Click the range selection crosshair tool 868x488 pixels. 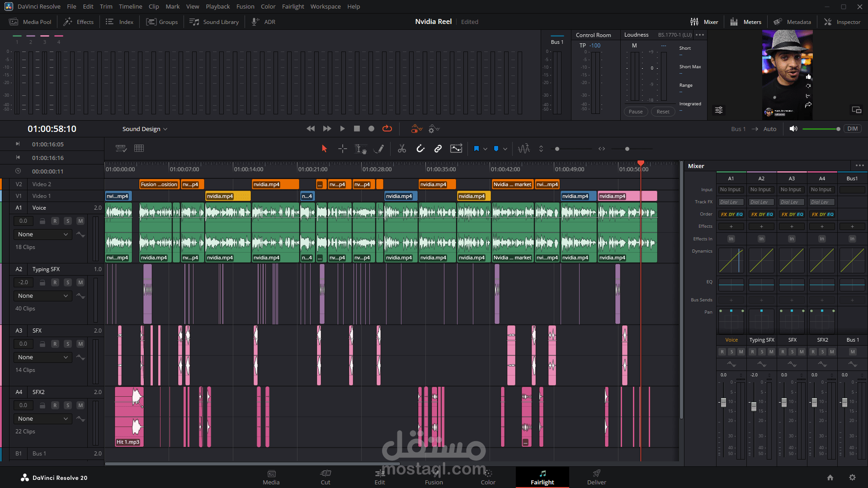342,149
